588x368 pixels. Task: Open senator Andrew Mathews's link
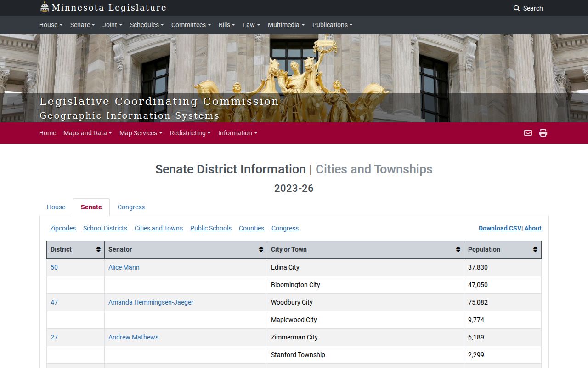point(133,337)
